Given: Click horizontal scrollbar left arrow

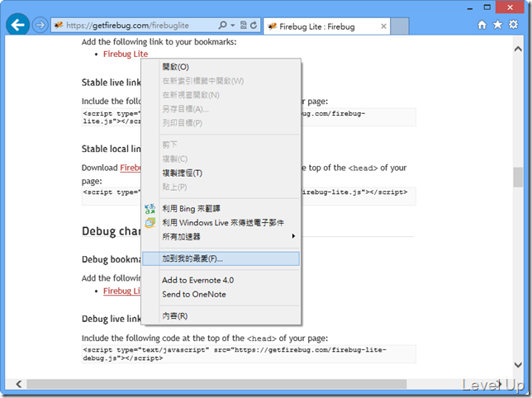Looking at the screenshot, I should (19, 384).
